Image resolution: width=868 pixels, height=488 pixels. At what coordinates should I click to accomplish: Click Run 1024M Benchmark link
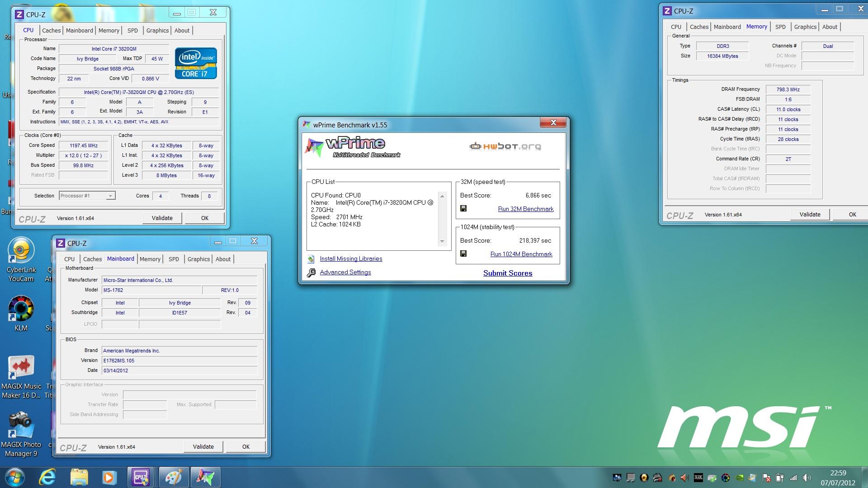[521, 254]
